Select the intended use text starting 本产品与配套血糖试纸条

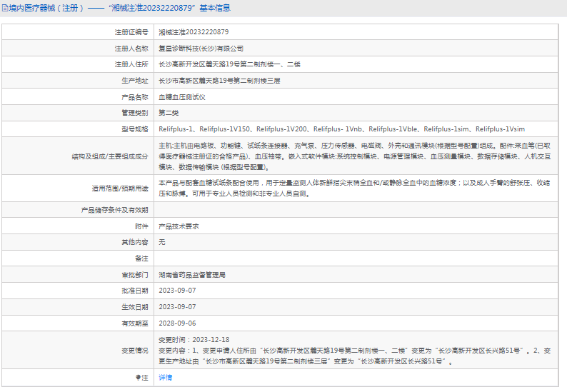click(354, 188)
